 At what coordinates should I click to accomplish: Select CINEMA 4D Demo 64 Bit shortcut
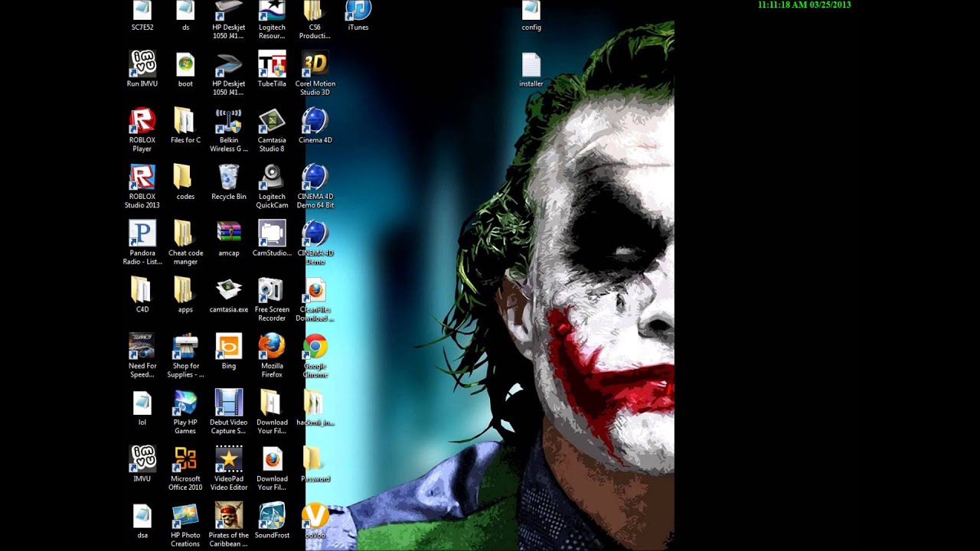coord(315,186)
